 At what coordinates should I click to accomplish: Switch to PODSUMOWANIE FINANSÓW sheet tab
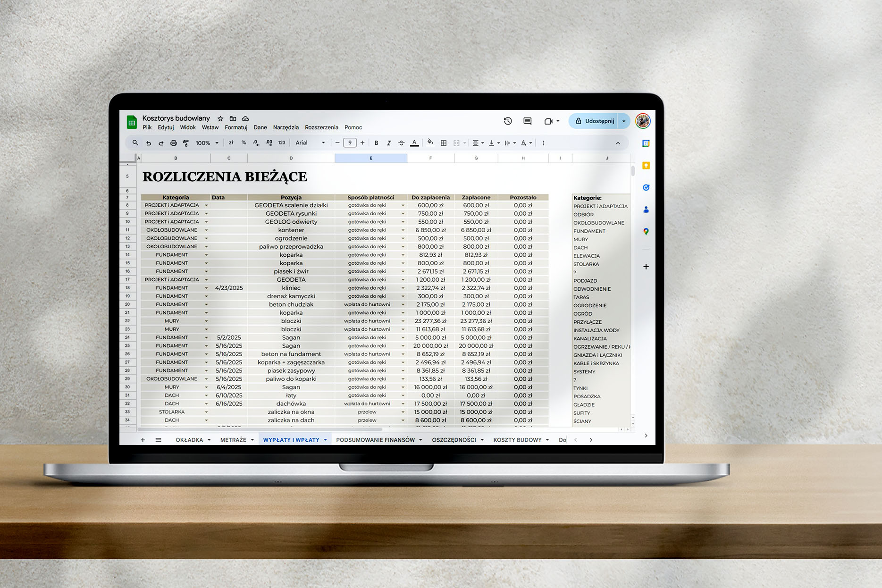375,440
